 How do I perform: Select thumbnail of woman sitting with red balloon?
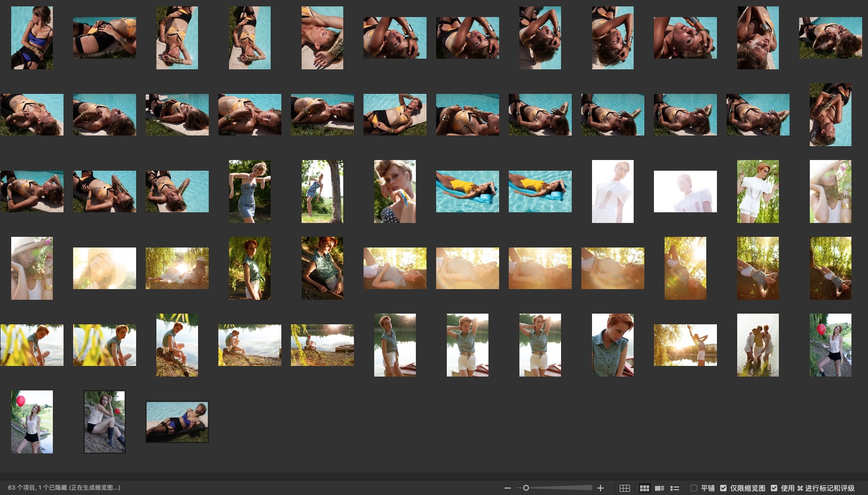[x=105, y=422]
